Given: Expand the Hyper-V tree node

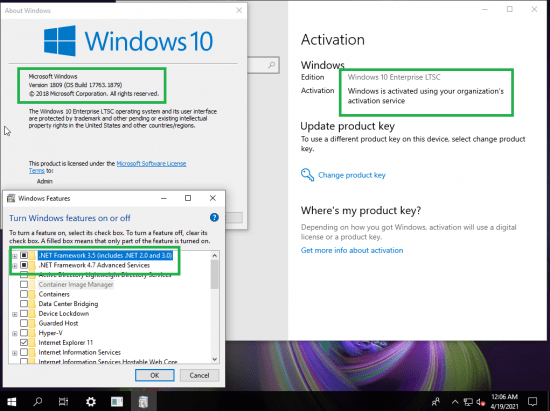Looking at the screenshot, I should pos(15,333).
